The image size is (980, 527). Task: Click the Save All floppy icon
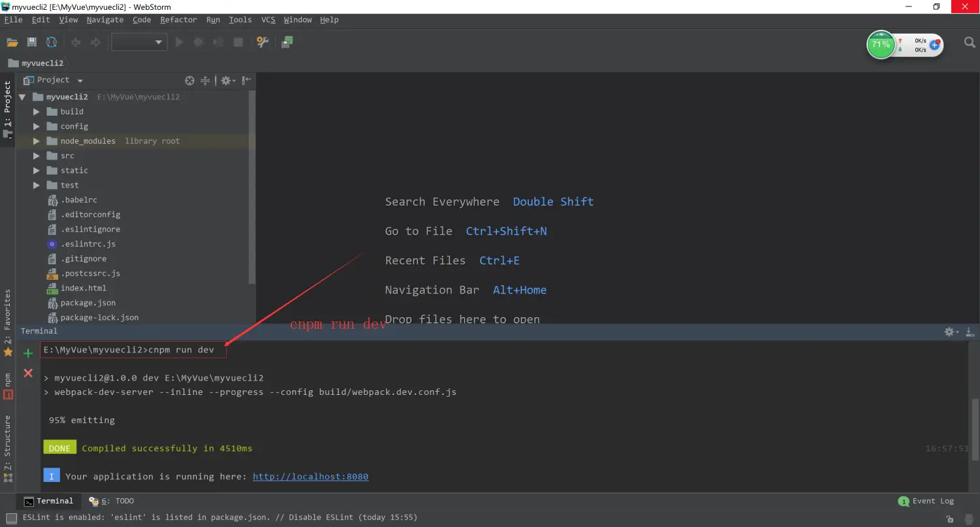point(31,42)
